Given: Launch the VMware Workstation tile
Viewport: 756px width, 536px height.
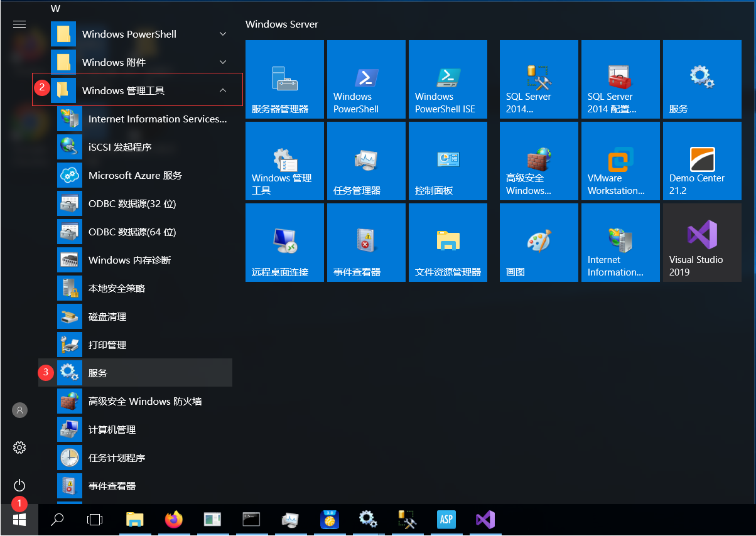Looking at the screenshot, I should click(x=620, y=161).
